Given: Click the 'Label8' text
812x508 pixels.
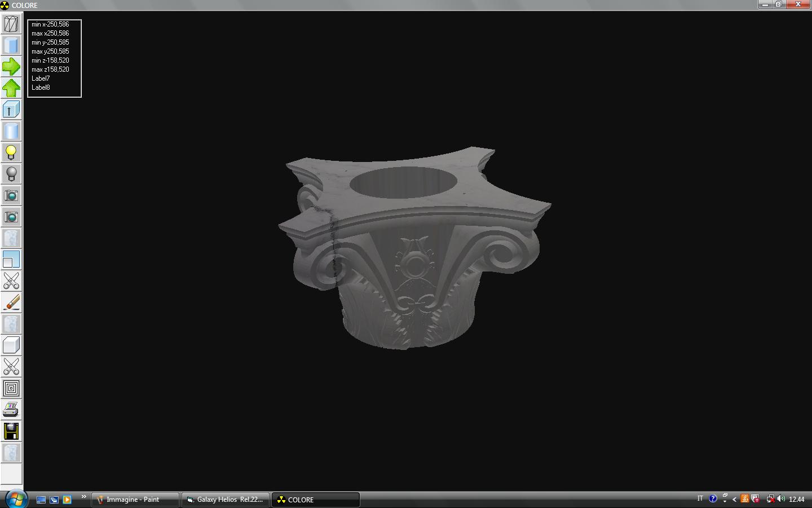Looking at the screenshot, I should pos(41,87).
